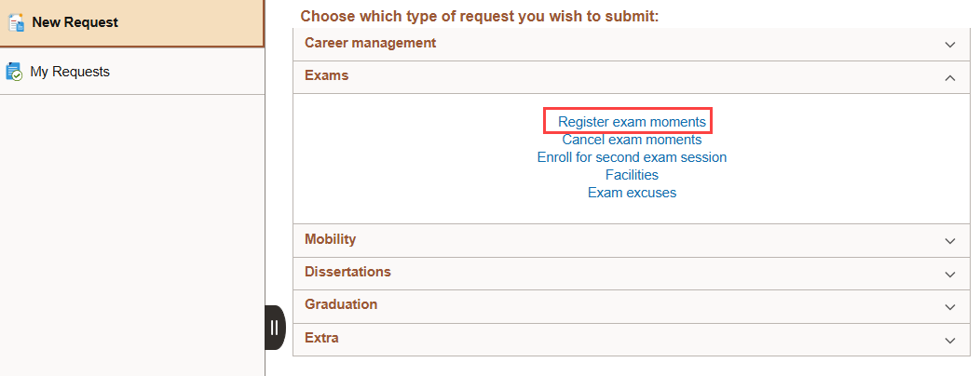Click the My Requests clipboard icon

[14, 72]
